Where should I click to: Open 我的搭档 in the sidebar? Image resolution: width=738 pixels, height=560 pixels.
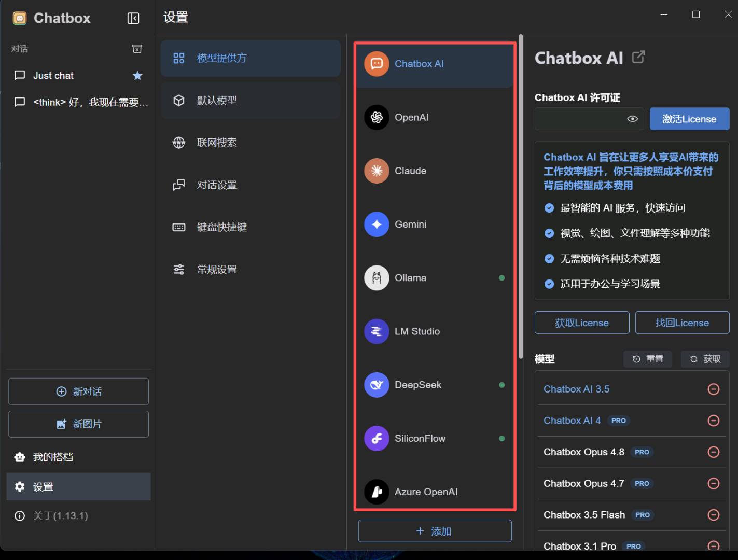click(x=78, y=457)
